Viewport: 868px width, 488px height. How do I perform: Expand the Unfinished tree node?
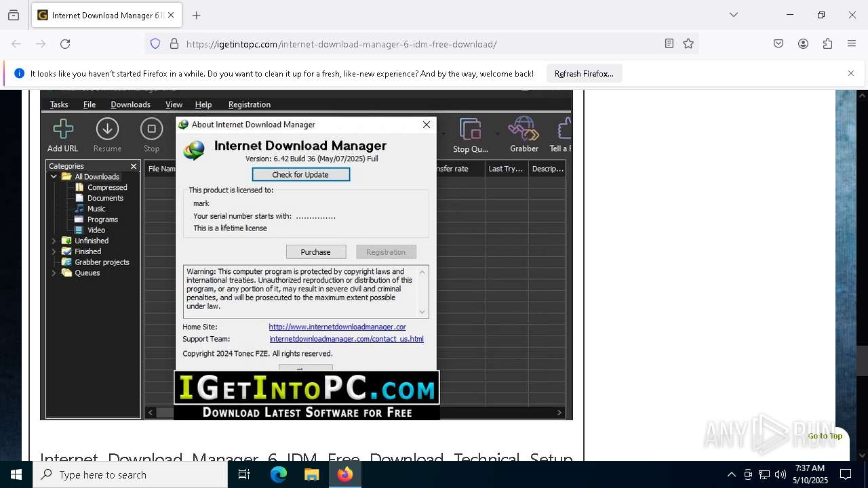[x=54, y=241]
